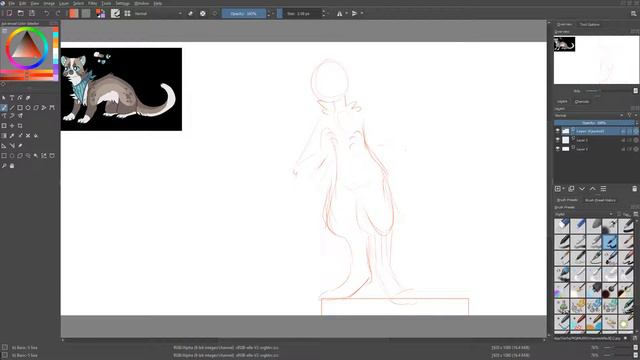Move the layer down
The height and width of the screenshot is (360, 640).
coord(582,189)
